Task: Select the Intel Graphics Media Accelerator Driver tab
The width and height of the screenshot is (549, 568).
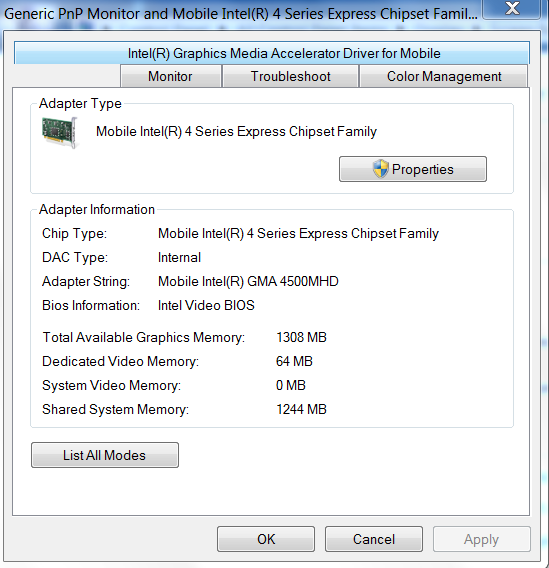Action: tap(272, 53)
